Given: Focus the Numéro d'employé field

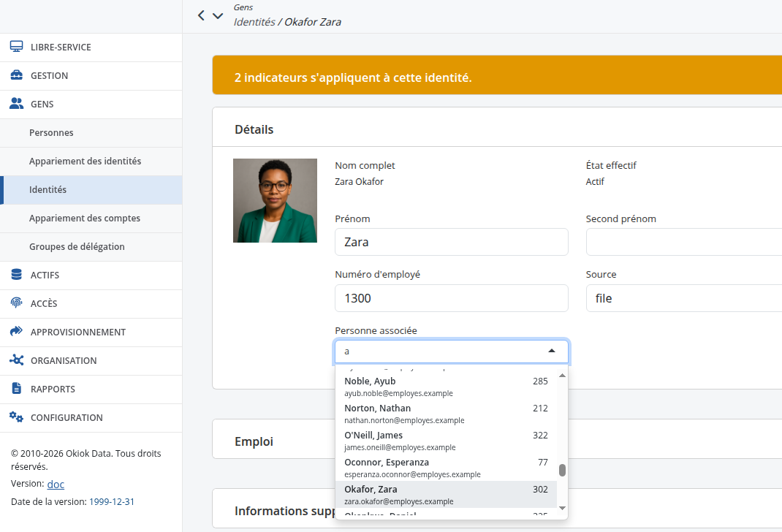Looking at the screenshot, I should click(452, 298).
